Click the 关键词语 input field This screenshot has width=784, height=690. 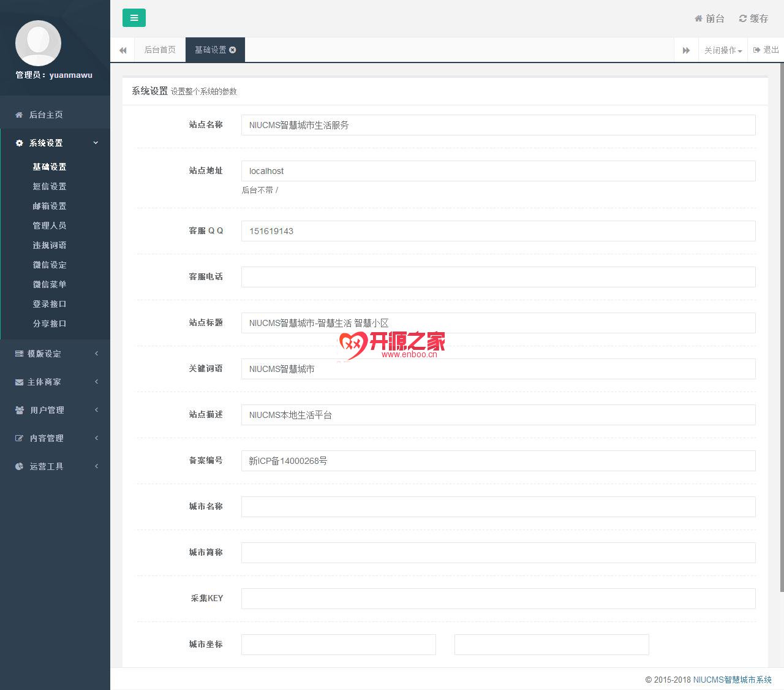498,369
